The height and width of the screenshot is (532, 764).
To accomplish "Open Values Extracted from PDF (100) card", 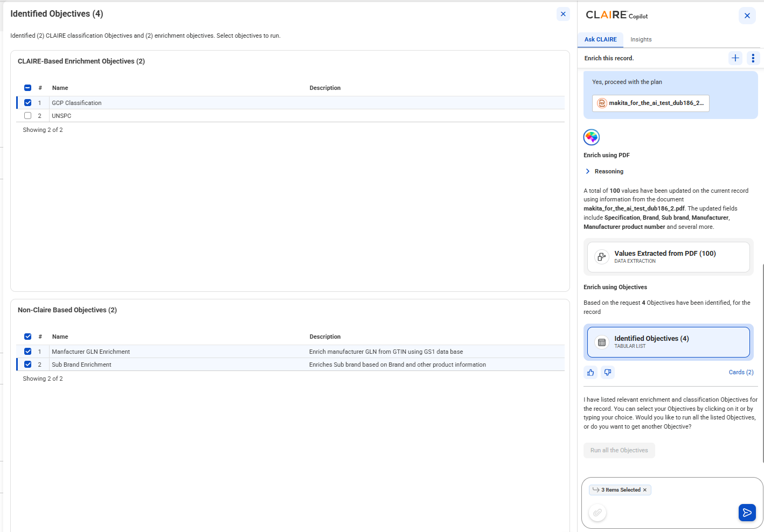I will click(668, 257).
